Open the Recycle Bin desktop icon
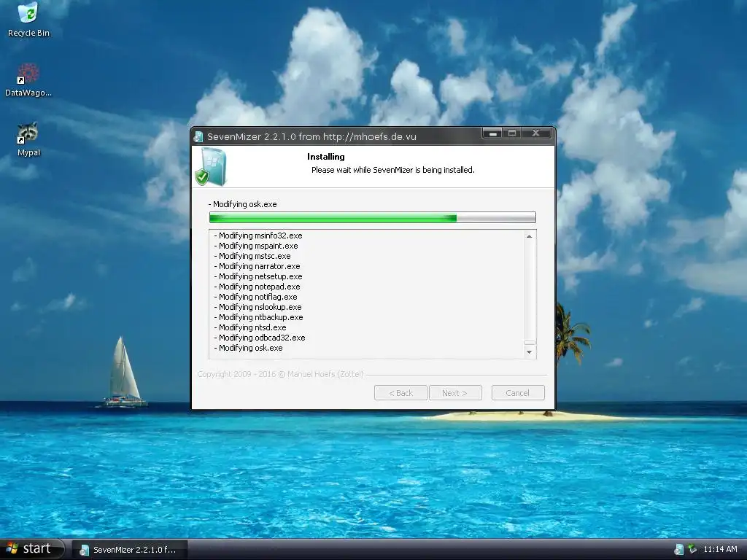The width and height of the screenshot is (747, 560). click(x=28, y=19)
